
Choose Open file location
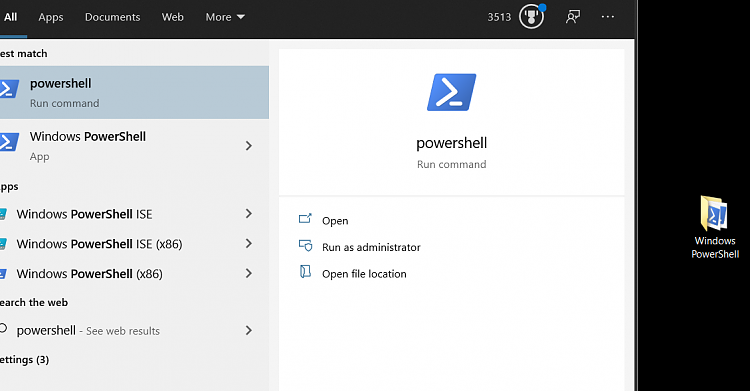(x=364, y=274)
